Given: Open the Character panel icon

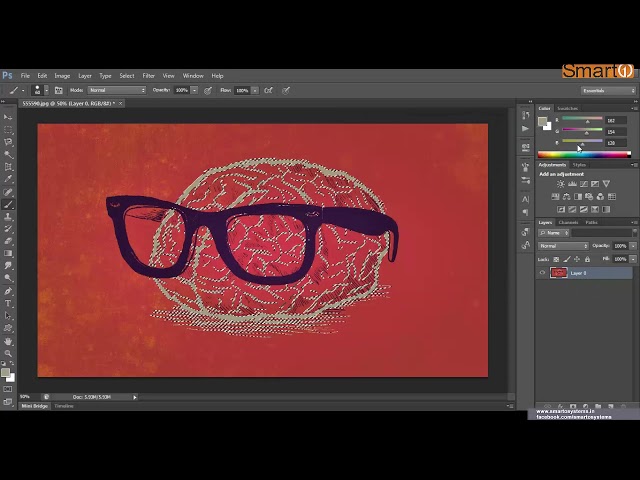Looking at the screenshot, I should coord(525,200).
